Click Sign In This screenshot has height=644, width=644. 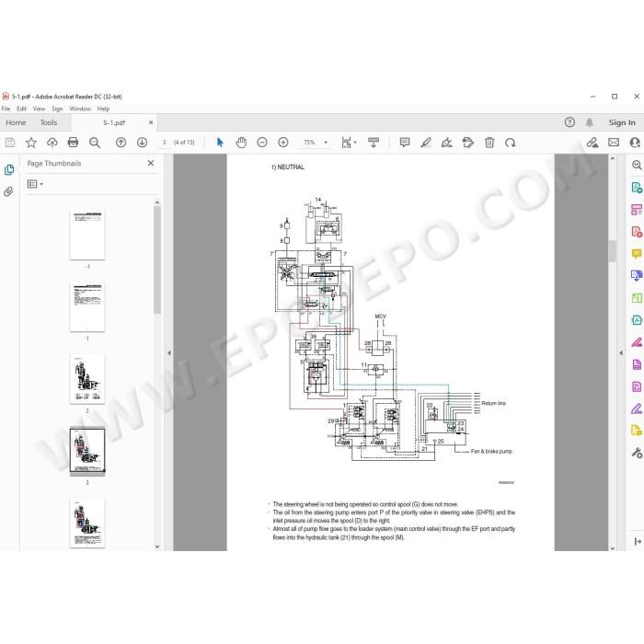coord(622,122)
